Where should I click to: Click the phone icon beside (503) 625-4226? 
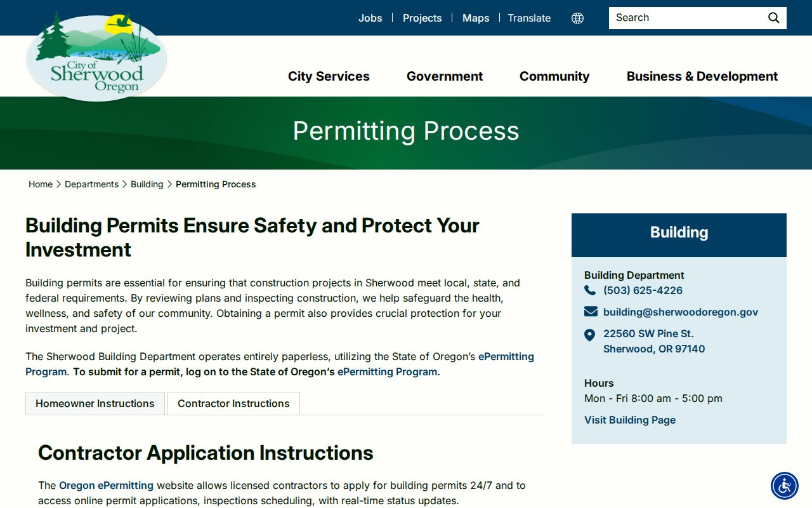[590, 290]
